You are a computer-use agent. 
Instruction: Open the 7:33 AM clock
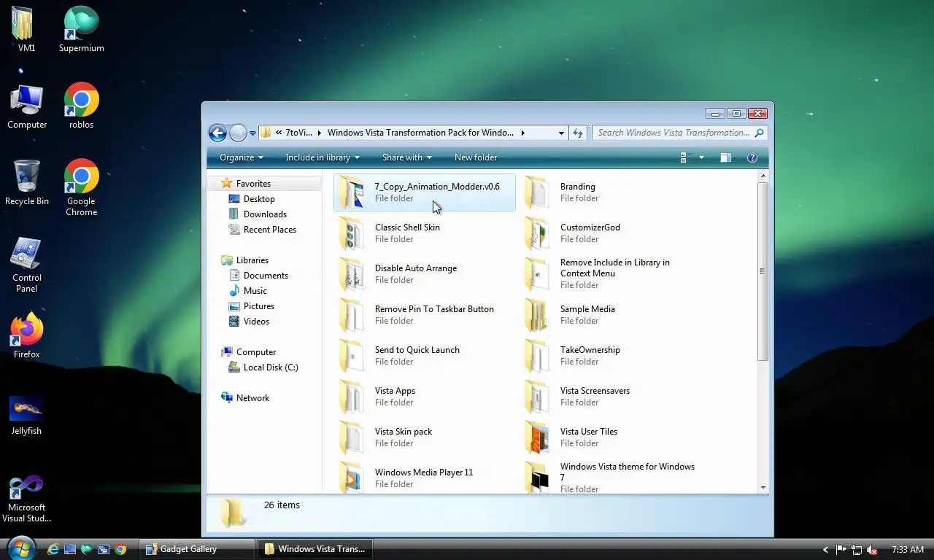(908, 550)
